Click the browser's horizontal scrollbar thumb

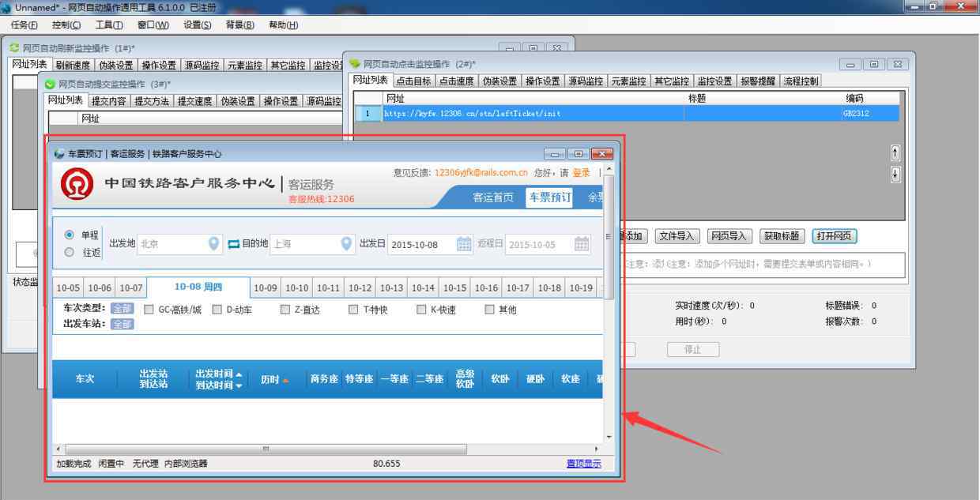[266, 449]
